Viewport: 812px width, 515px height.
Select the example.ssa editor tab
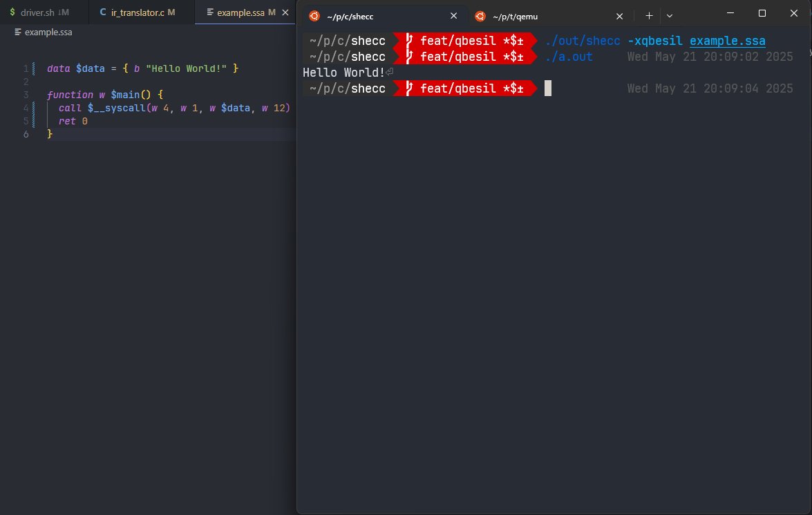click(240, 12)
